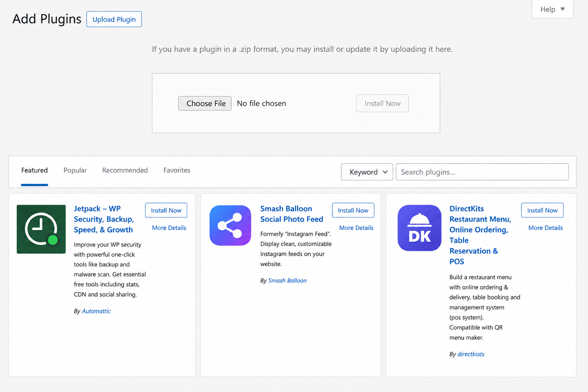The width and height of the screenshot is (588, 392).
Task: Open DirectKits Restaurant Menu title link
Action: pos(480,235)
